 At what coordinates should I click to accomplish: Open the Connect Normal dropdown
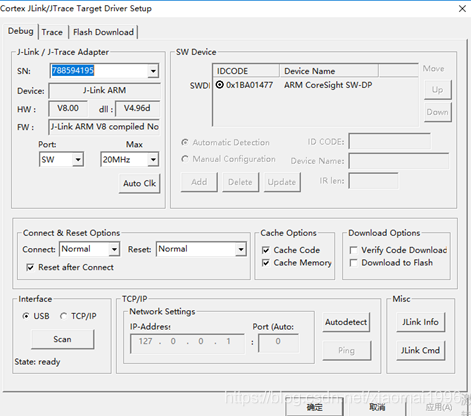click(114, 249)
